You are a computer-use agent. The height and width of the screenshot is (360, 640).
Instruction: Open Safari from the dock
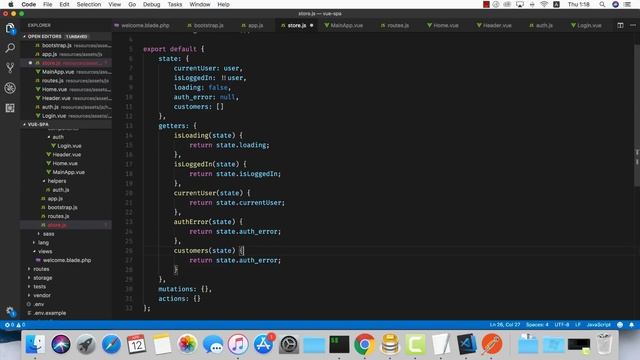pyautogui.click(x=111, y=344)
